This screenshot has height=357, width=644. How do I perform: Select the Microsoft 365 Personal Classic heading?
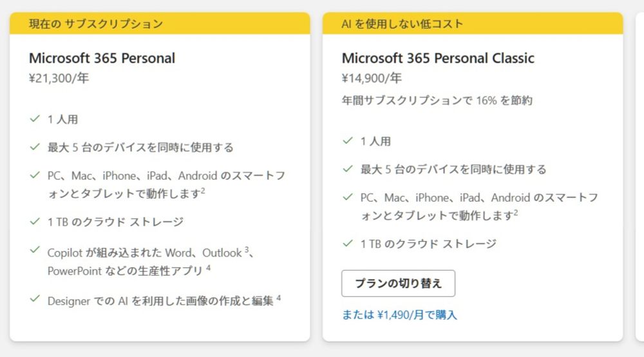pyautogui.click(x=438, y=58)
